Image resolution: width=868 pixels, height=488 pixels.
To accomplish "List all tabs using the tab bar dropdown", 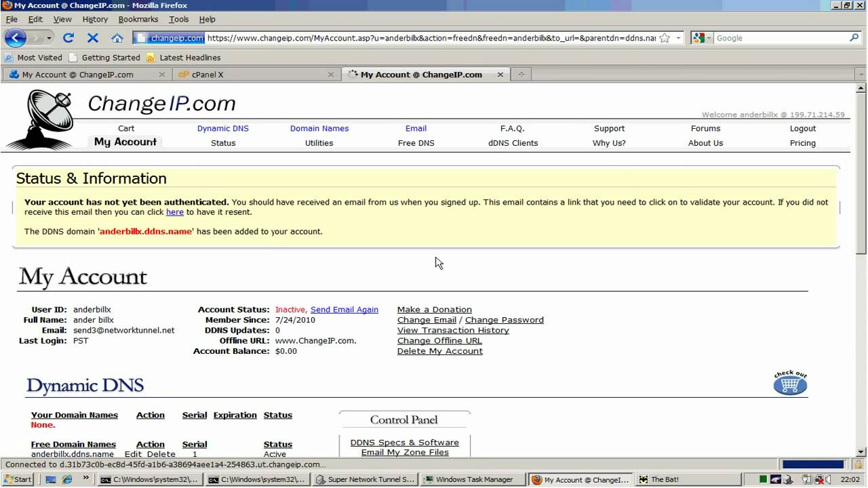I will 861,75.
